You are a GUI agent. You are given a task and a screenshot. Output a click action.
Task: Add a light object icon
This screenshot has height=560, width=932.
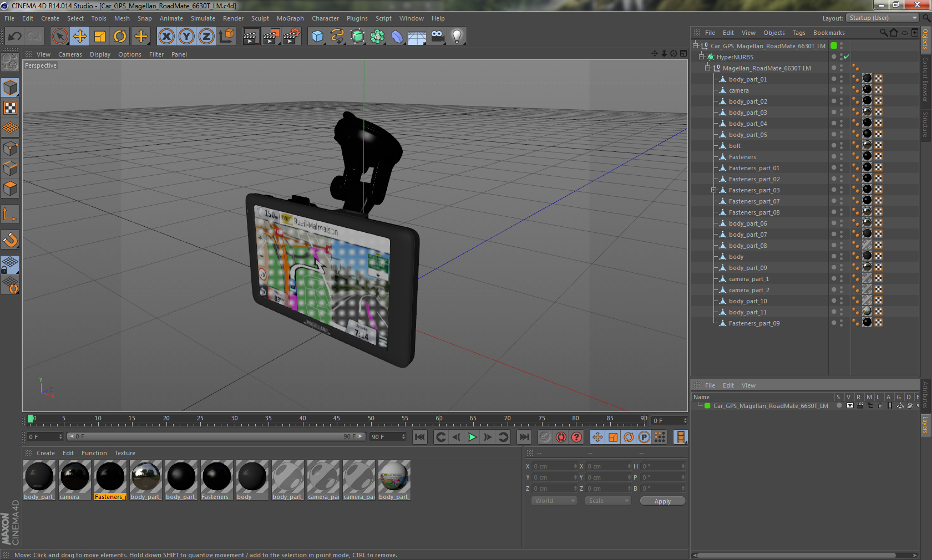tap(457, 37)
